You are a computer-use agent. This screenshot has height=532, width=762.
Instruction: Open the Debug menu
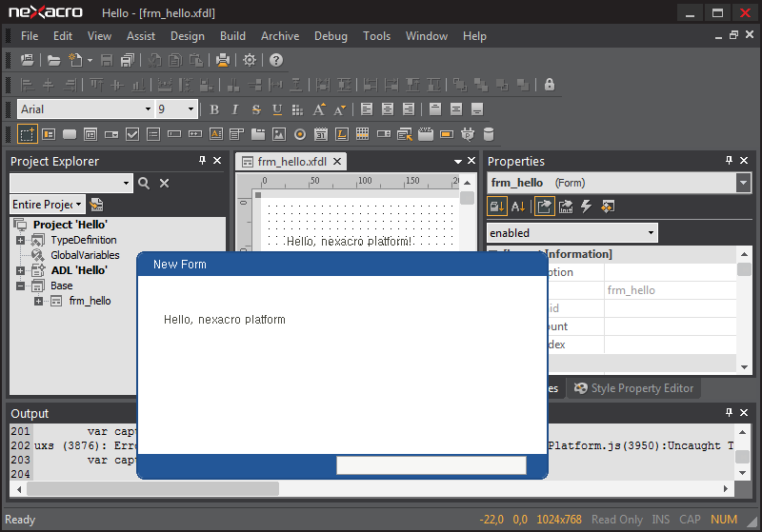pos(331,36)
